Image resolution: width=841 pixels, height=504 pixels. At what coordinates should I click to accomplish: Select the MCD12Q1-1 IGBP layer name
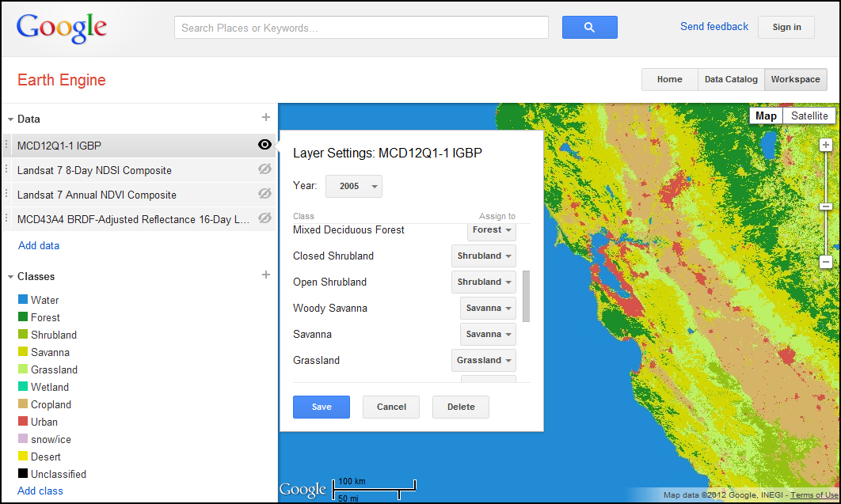[x=59, y=146]
